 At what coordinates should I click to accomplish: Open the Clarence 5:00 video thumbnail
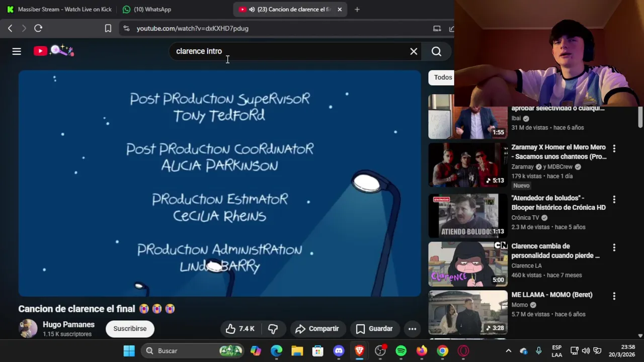tap(468, 264)
